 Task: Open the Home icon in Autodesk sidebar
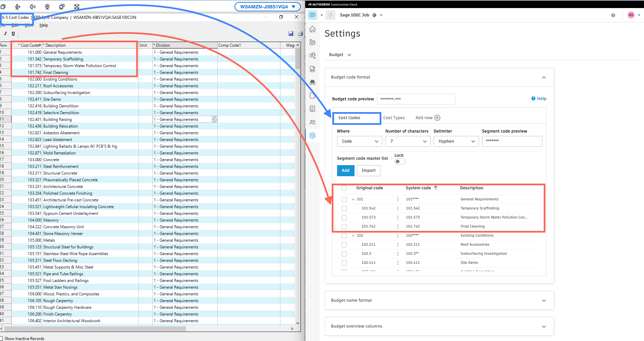click(312, 29)
